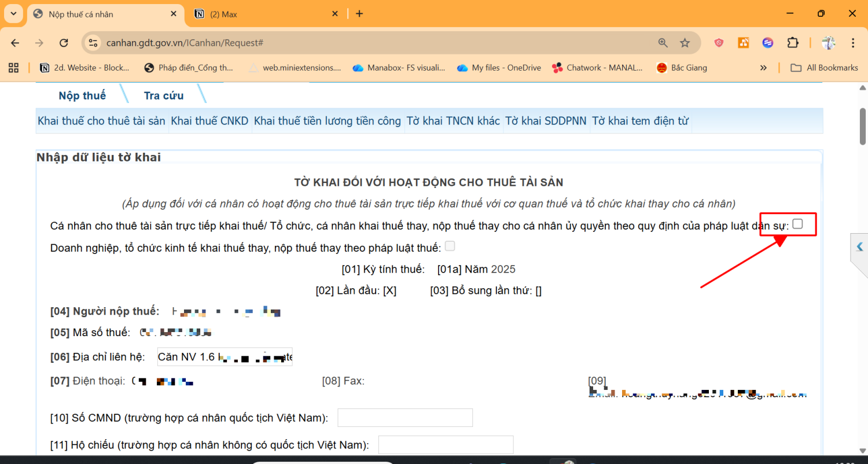Open the apps grid in bookmarks bar

[14, 68]
